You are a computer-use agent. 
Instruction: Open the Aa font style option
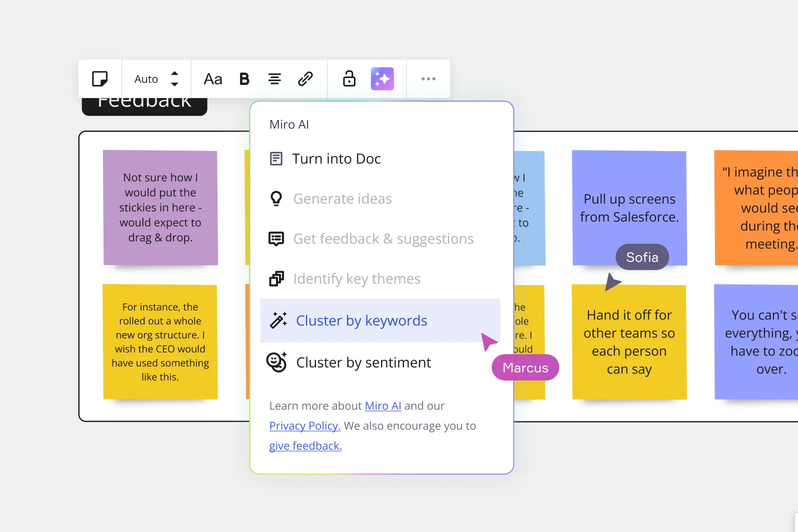point(213,79)
